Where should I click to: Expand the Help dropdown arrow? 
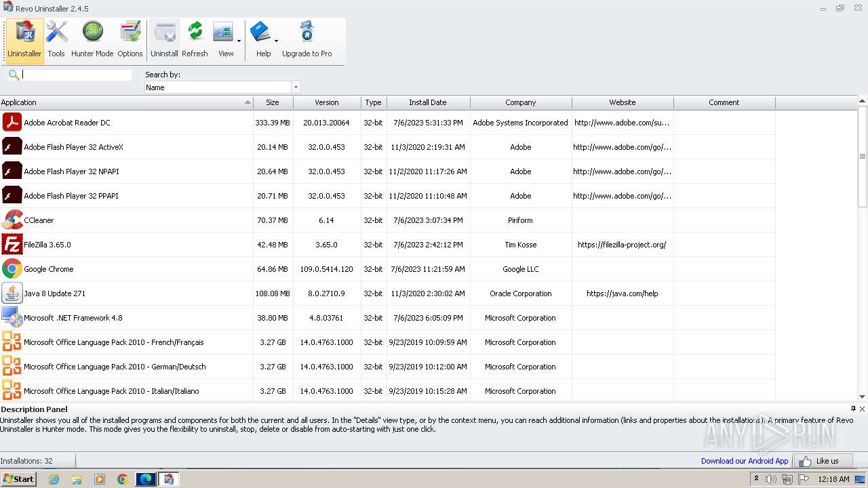tap(276, 41)
